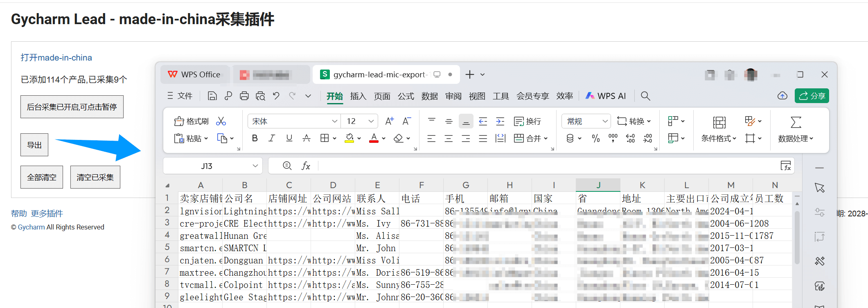The image size is (868, 308).
Task: Toggle italic formatting I
Action: 272,138
